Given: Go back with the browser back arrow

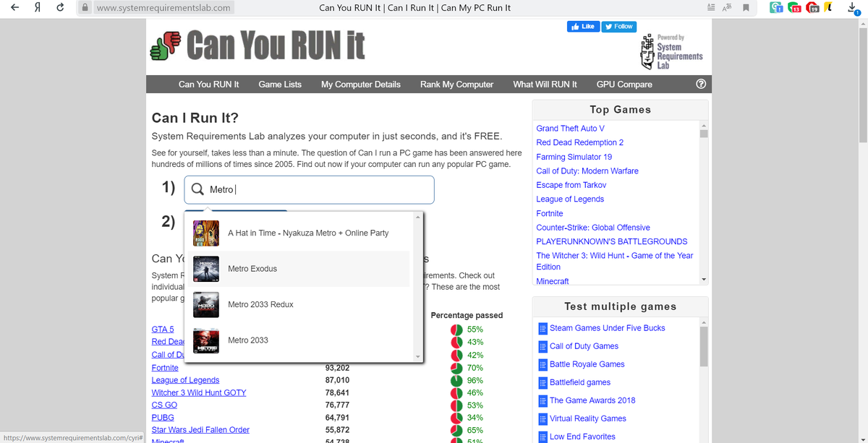Looking at the screenshot, I should [15, 8].
